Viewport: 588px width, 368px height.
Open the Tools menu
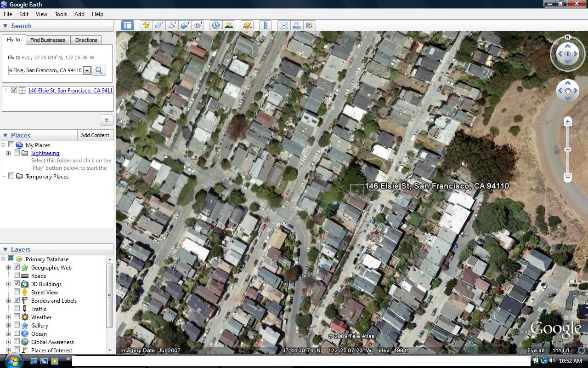click(61, 14)
